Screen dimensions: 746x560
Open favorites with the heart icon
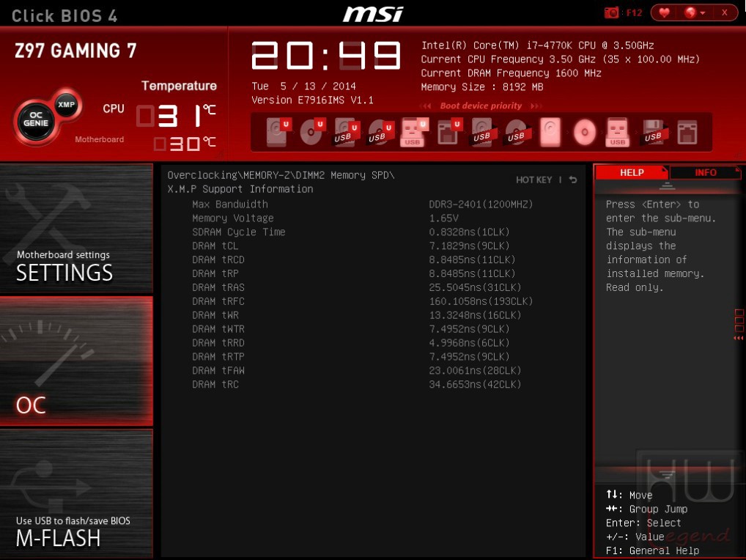[x=664, y=13]
